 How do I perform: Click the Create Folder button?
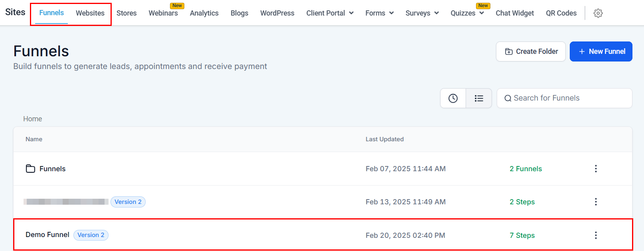531,51
